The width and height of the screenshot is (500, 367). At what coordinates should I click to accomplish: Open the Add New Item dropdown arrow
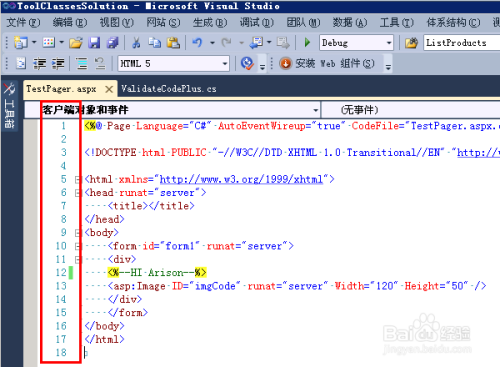(x=62, y=43)
